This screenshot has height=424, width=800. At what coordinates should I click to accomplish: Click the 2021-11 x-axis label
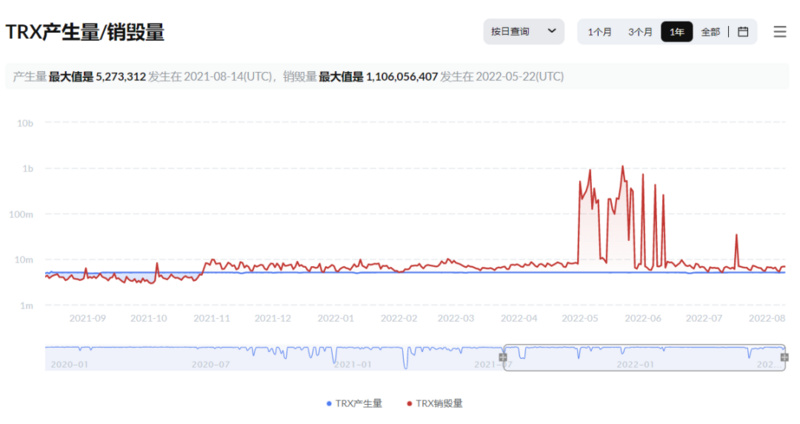pos(211,318)
